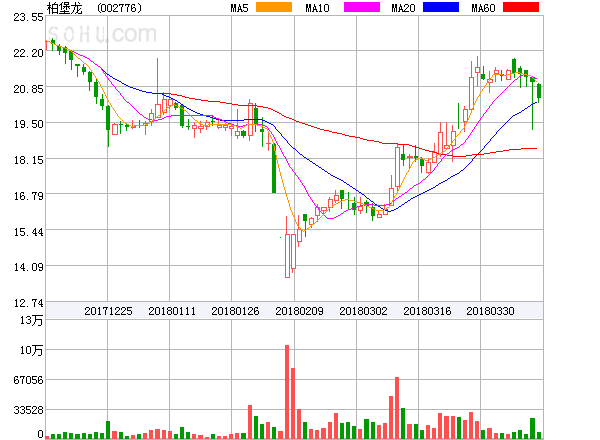The height and width of the screenshot is (440, 600).
Task: Click the 20180126 date label
Action: (x=235, y=311)
